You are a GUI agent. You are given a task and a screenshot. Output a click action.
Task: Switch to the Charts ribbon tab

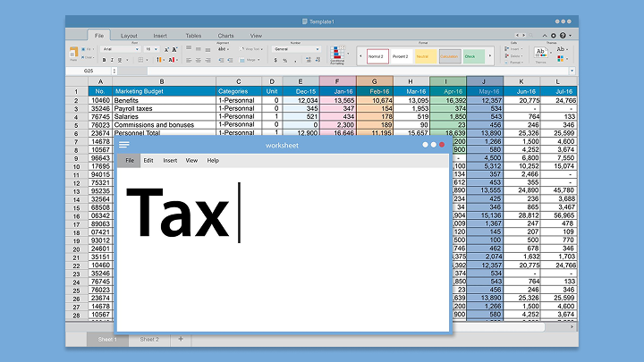pyautogui.click(x=226, y=36)
